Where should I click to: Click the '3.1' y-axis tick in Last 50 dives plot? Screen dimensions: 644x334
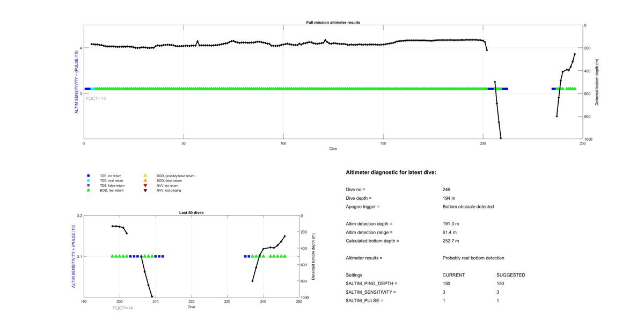pyautogui.click(x=79, y=257)
